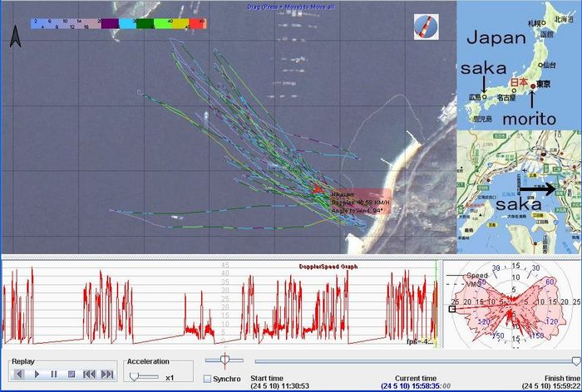
Task: Pause the track replay
Action: (x=54, y=375)
